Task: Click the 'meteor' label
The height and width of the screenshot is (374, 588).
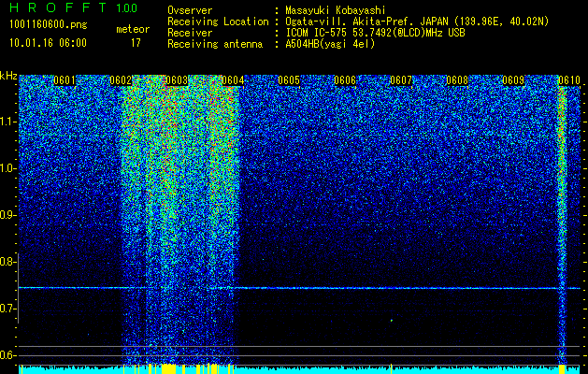Action: pos(133,29)
